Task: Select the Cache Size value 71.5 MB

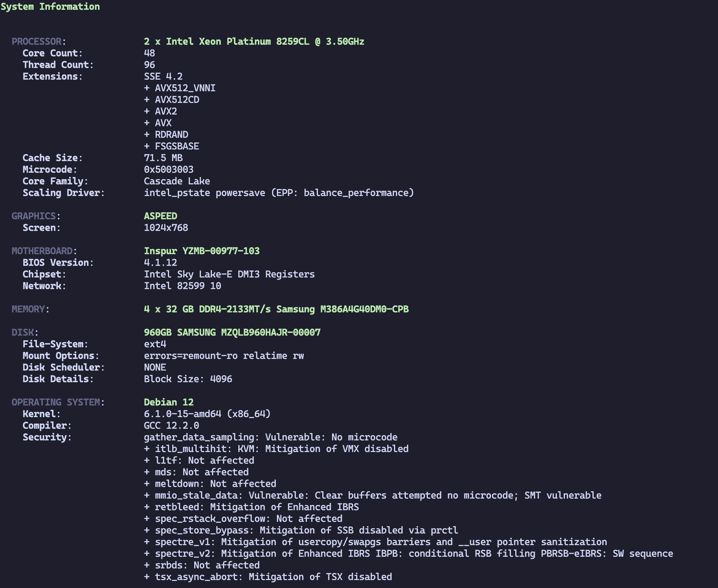Action: coord(163,158)
